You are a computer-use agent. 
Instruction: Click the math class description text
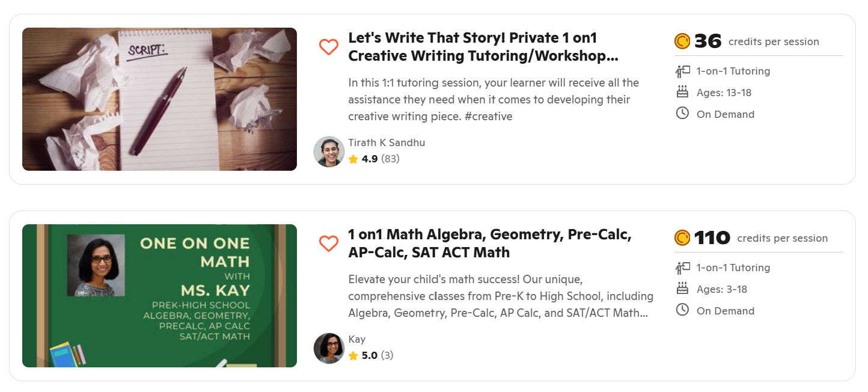(500, 296)
